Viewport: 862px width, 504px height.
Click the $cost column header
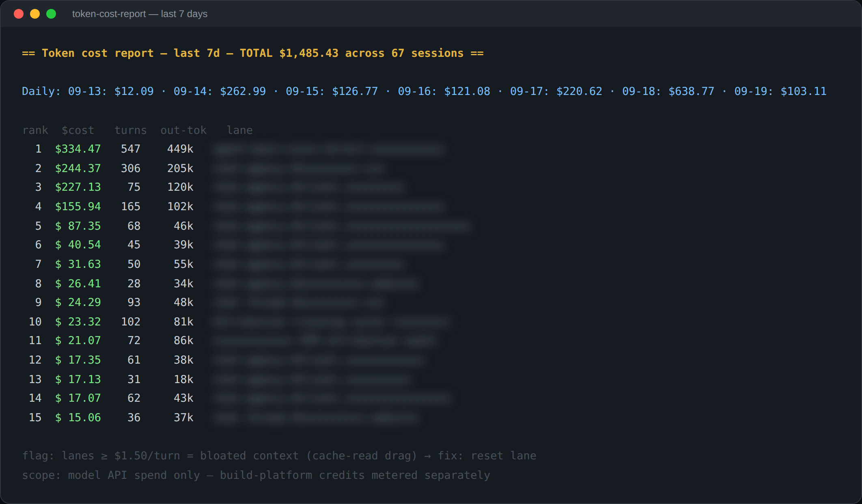(x=78, y=130)
